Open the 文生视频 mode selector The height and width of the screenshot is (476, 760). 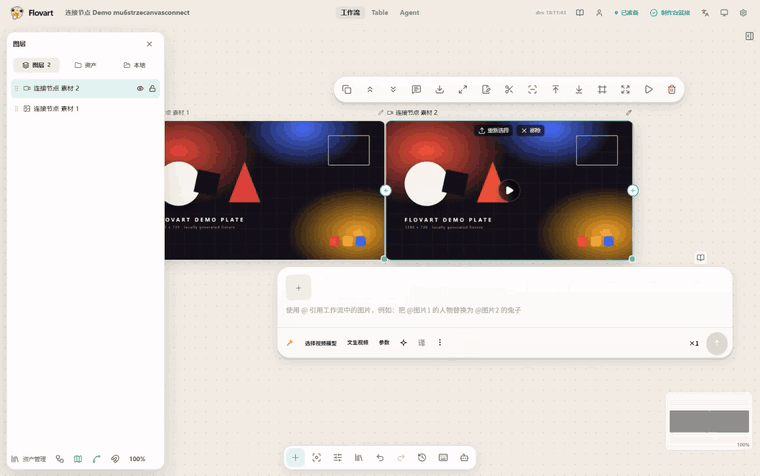[x=358, y=343]
